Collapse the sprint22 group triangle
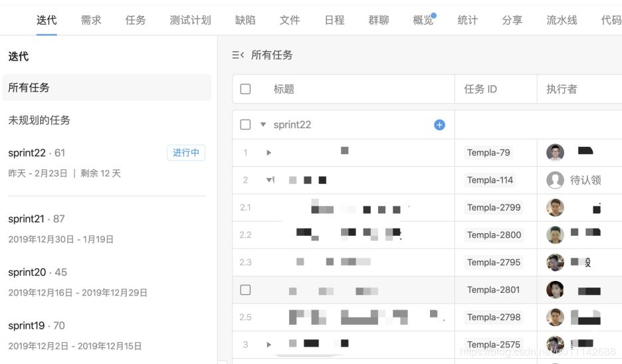Screen dimensions: 622x364 [x=262, y=124]
